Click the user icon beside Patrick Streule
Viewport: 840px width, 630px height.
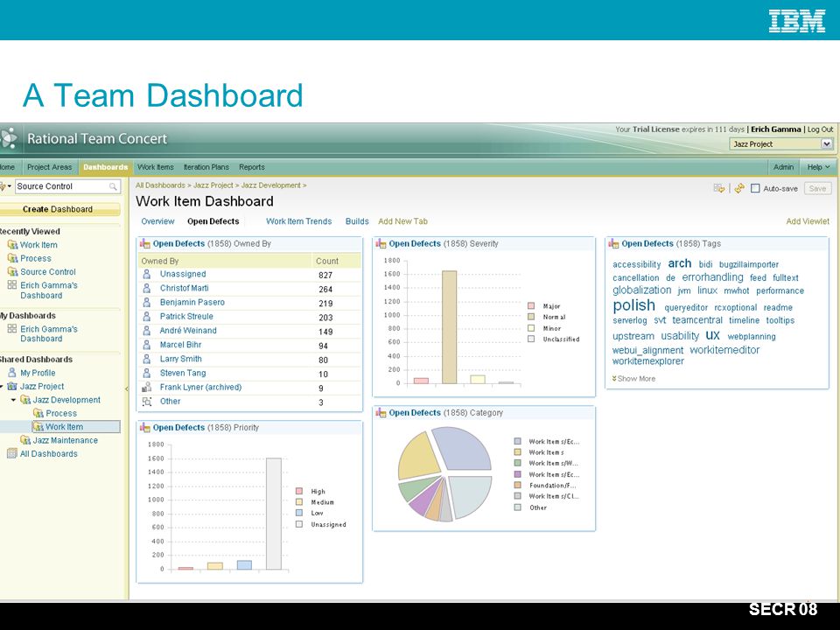pos(147,317)
